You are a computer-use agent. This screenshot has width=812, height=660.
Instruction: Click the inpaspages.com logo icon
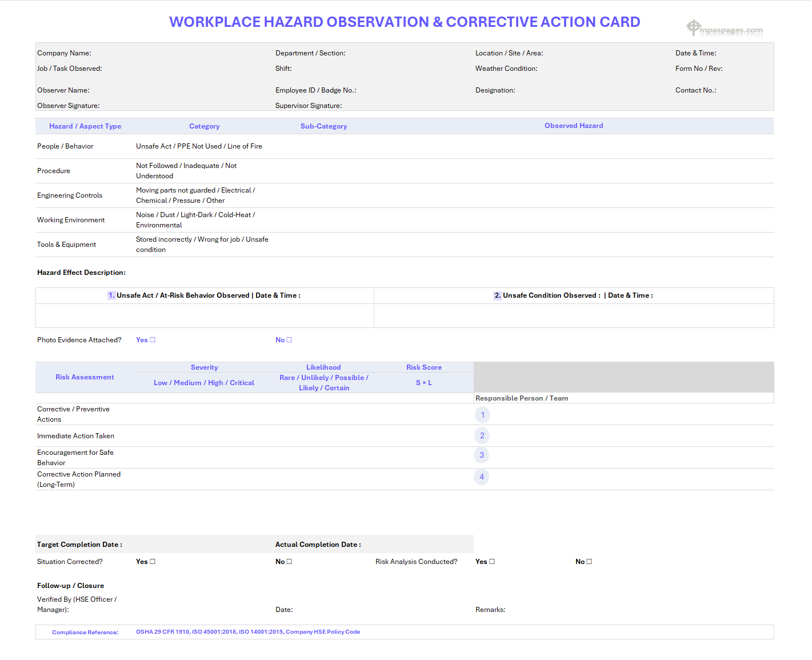[x=693, y=27]
